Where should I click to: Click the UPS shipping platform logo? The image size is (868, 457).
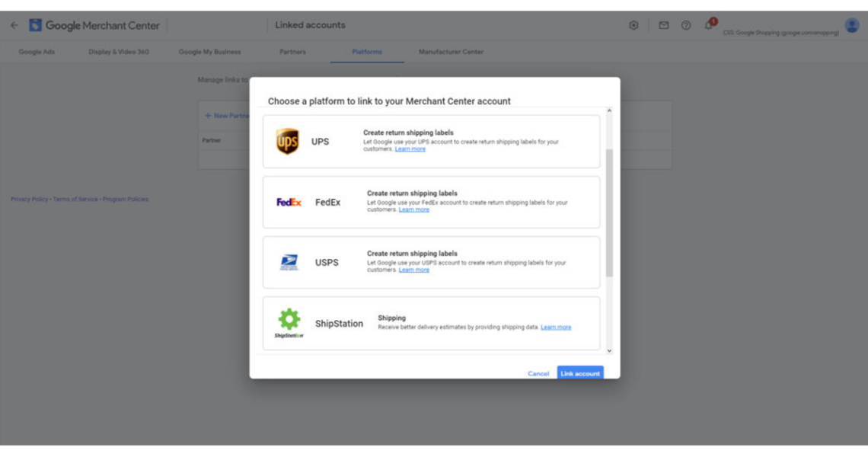pos(286,140)
